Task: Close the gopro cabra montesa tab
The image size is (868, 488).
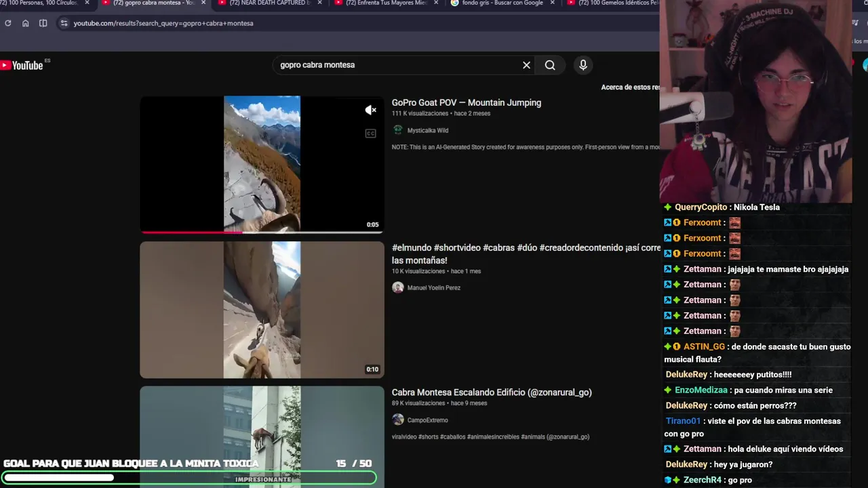Action: click(203, 3)
